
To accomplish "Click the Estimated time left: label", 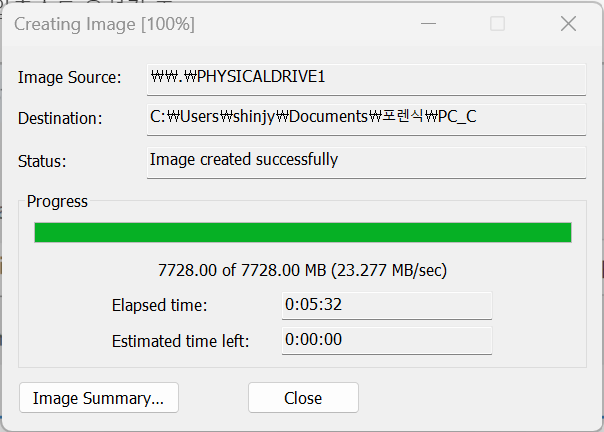I will (181, 341).
